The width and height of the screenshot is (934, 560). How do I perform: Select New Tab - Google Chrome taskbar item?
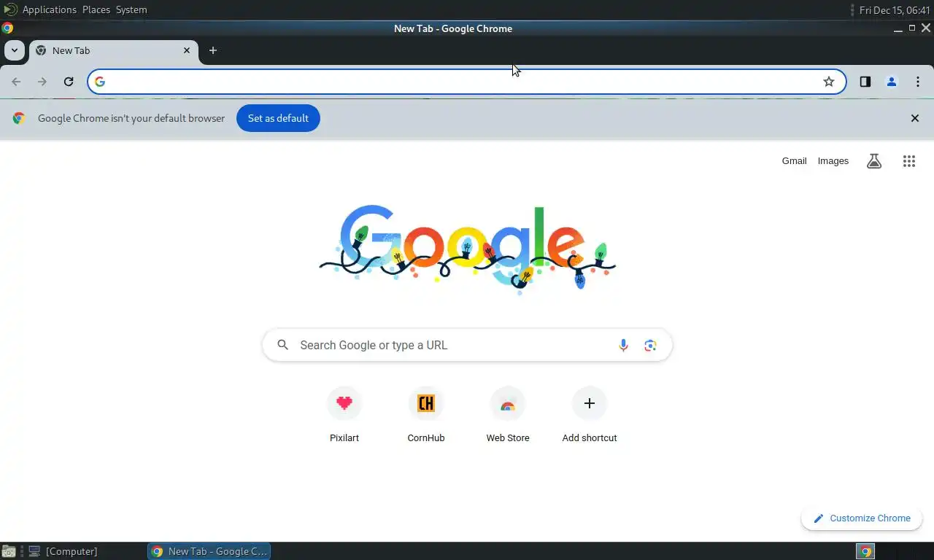209,551
